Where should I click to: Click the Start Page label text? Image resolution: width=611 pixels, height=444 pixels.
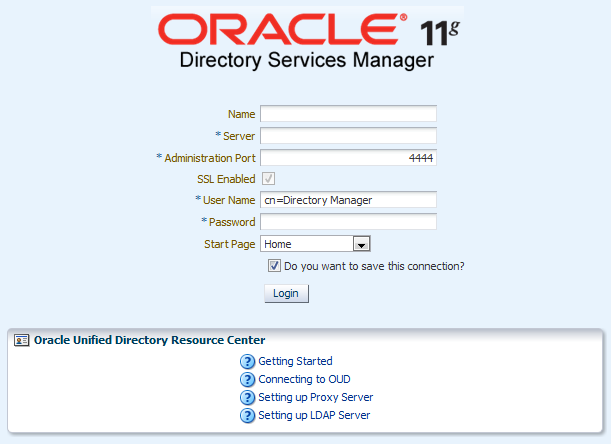coord(230,244)
